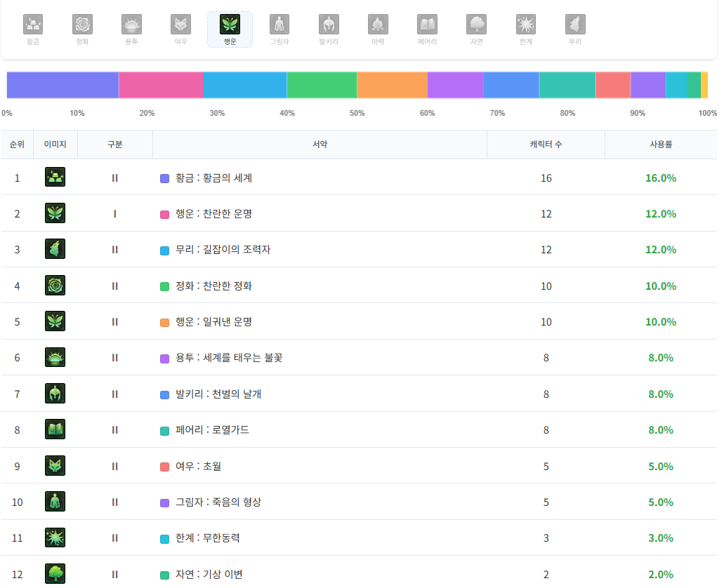This screenshot has height=588, width=724.
Task: Choose the 용투 filter icon at top
Action: click(x=131, y=25)
